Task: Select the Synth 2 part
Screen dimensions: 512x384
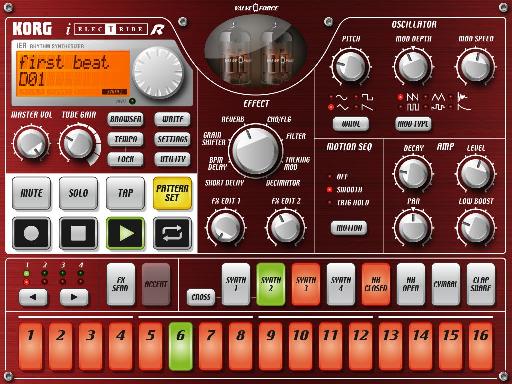Action: coord(271,284)
